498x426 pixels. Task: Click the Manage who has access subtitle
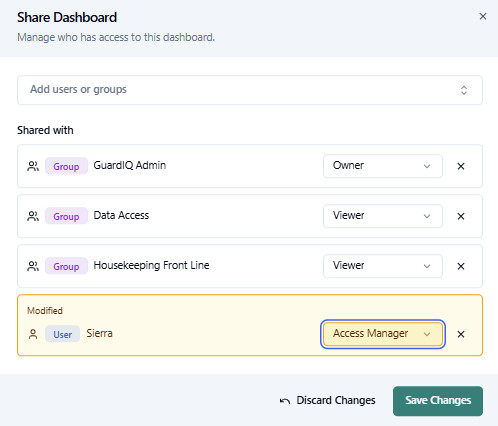(116, 37)
